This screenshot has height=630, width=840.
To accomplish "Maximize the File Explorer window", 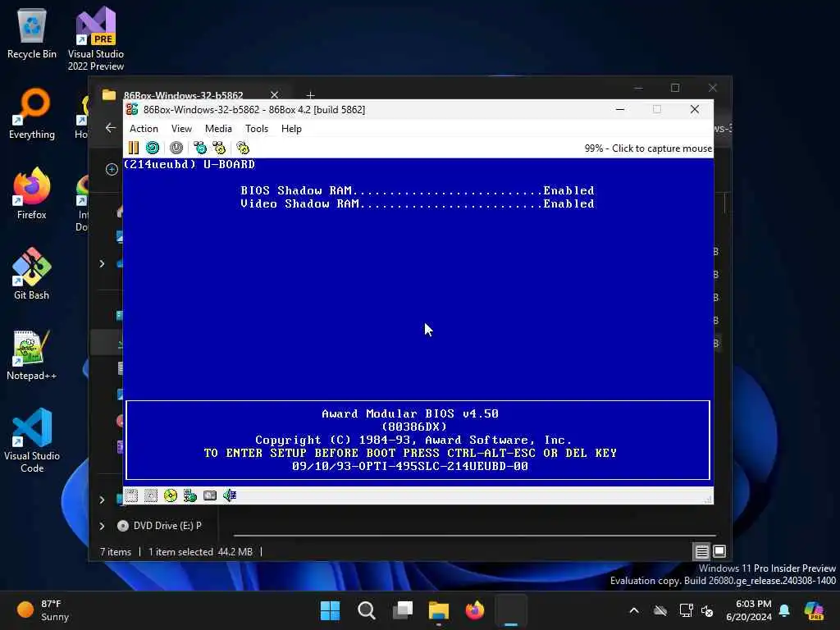I will point(675,88).
